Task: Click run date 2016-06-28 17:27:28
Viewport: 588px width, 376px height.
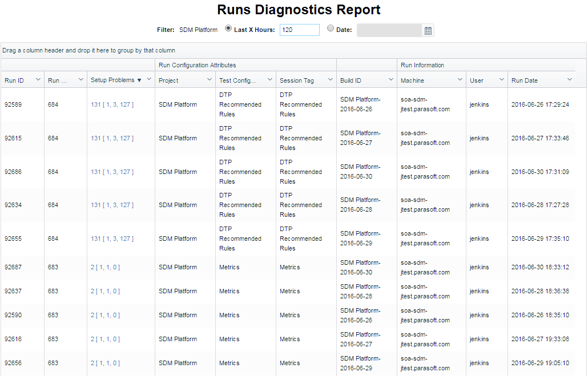Action: coord(540,205)
